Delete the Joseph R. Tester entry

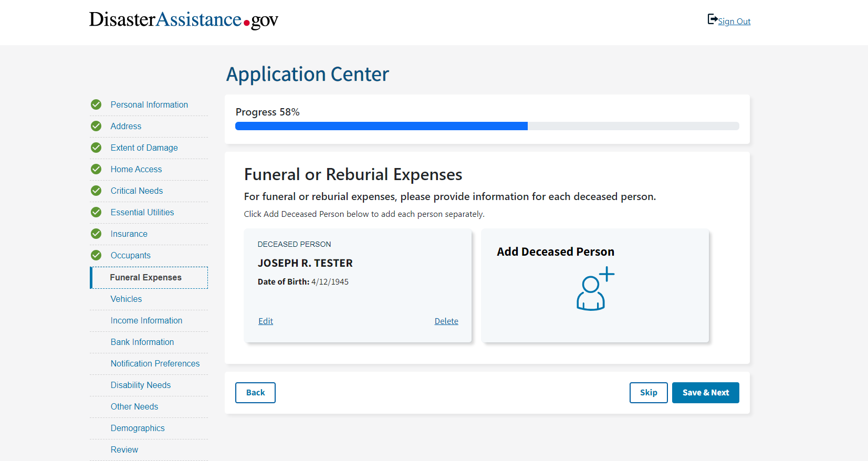click(x=446, y=321)
